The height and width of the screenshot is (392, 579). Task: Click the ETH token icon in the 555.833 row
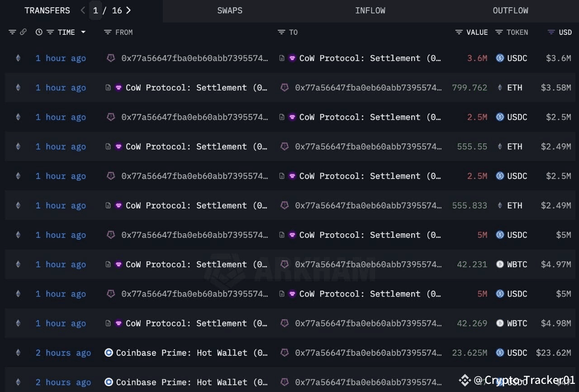coord(500,205)
